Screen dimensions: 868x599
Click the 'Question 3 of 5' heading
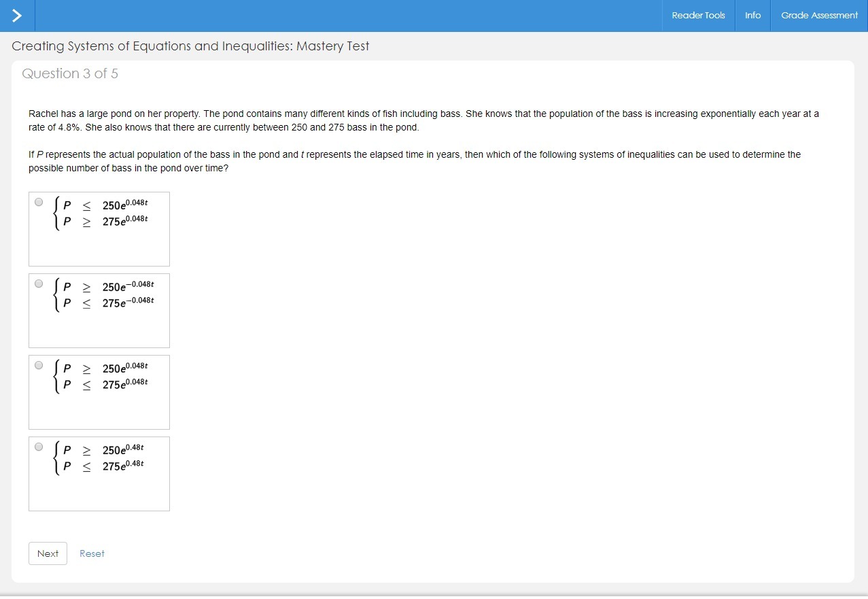(70, 73)
